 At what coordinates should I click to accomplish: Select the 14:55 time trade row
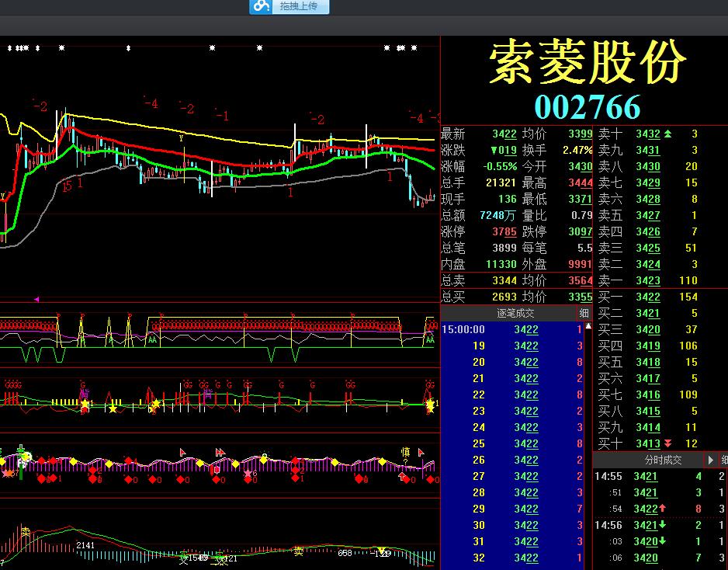click(659, 476)
